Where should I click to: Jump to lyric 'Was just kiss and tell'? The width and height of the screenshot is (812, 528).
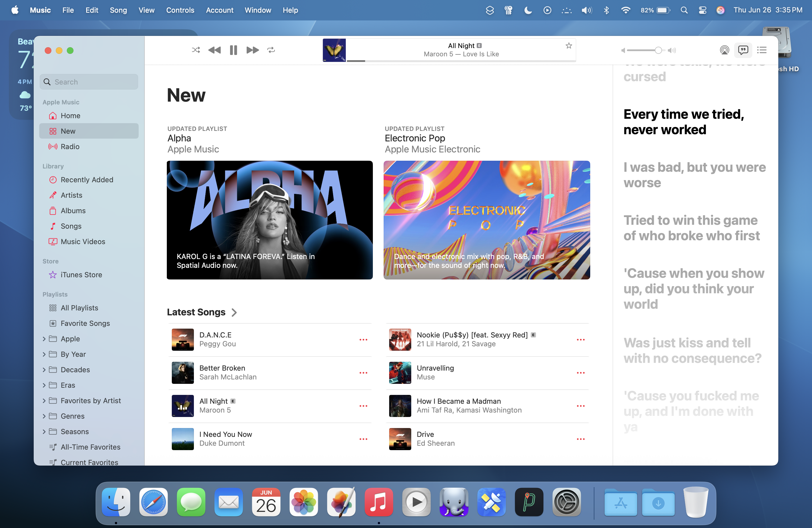(693, 351)
